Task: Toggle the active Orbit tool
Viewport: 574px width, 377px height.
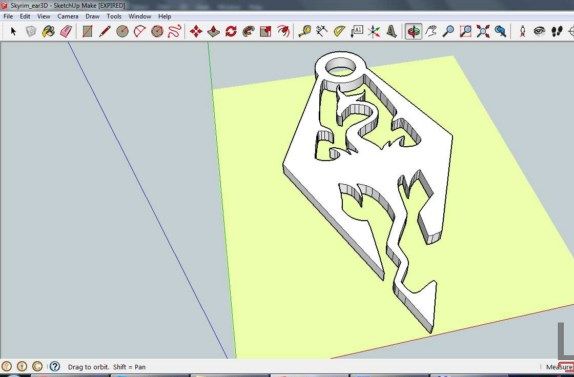Action: pos(413,31)
